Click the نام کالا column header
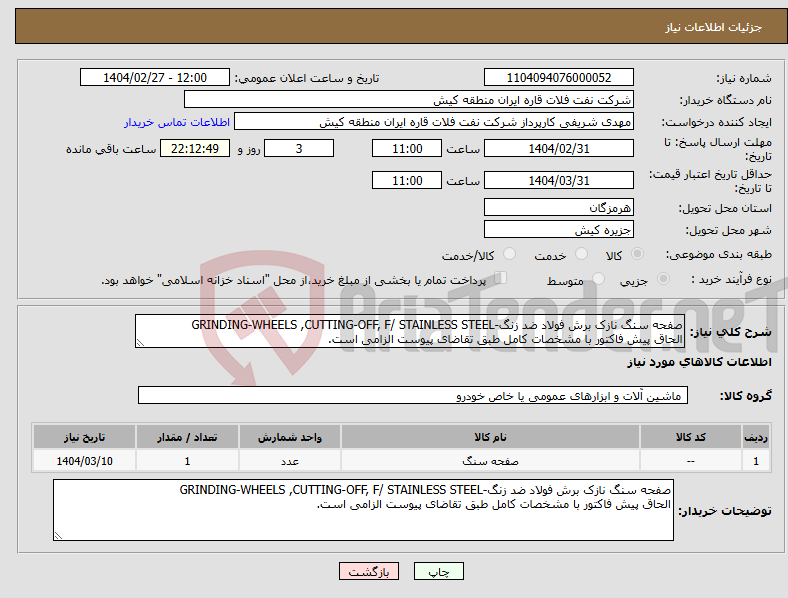This screenshot has width=788, height=598. tap(490, 437)
